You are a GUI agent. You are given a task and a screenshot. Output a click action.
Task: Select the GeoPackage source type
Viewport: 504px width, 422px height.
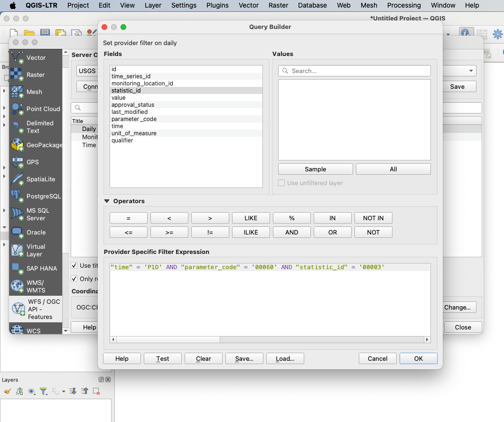click(36, 145)
